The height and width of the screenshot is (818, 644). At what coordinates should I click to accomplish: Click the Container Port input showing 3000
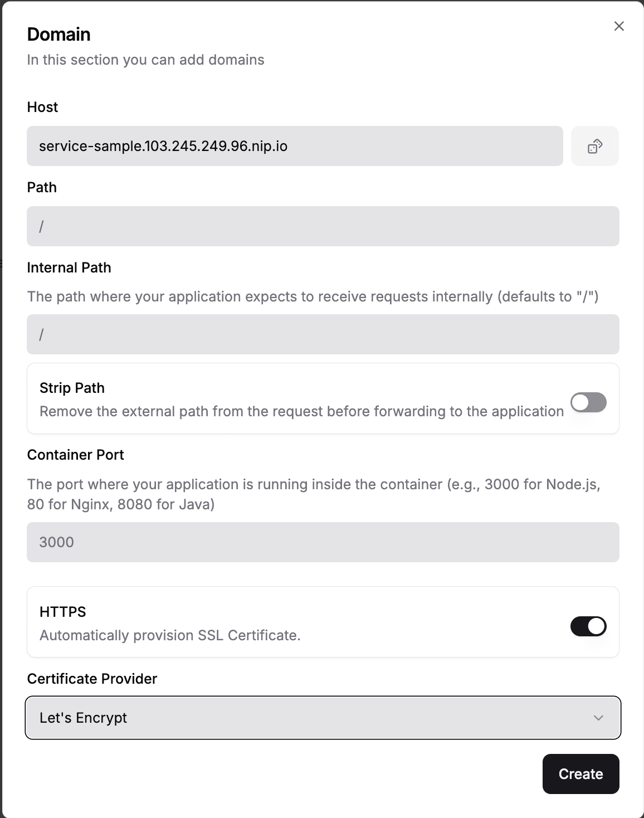pos(323,542)
